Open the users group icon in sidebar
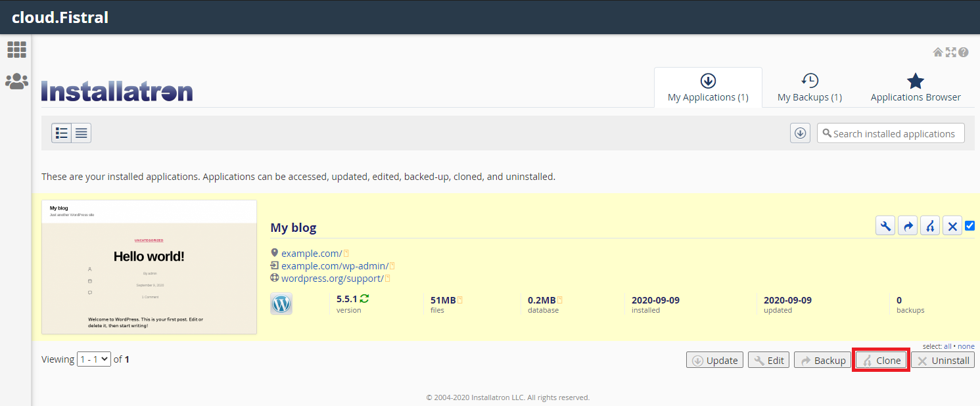Image resolution: width=980 pixels, height=406 pixels. (x=16, y=81)
